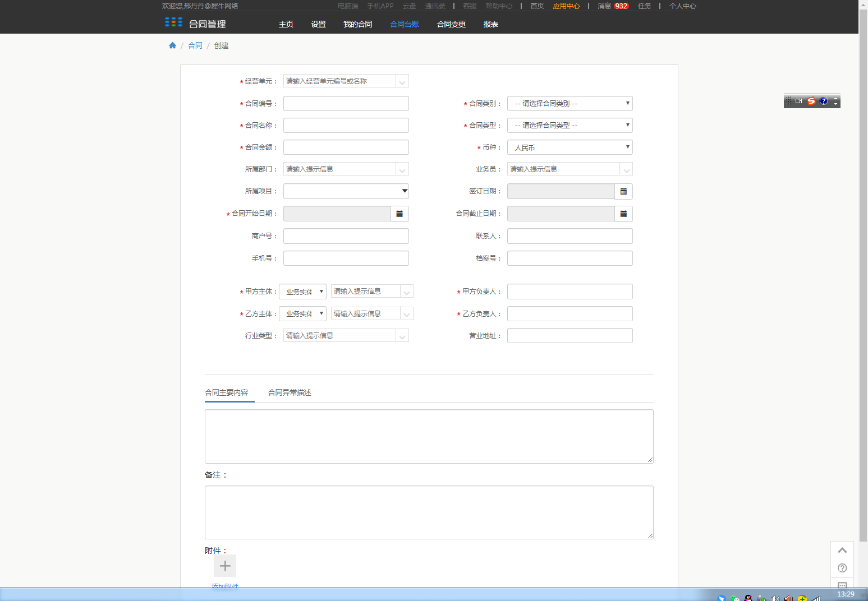Click the home icon in the breadcrumb
The image size is (868, 601).
pos(172,45)
